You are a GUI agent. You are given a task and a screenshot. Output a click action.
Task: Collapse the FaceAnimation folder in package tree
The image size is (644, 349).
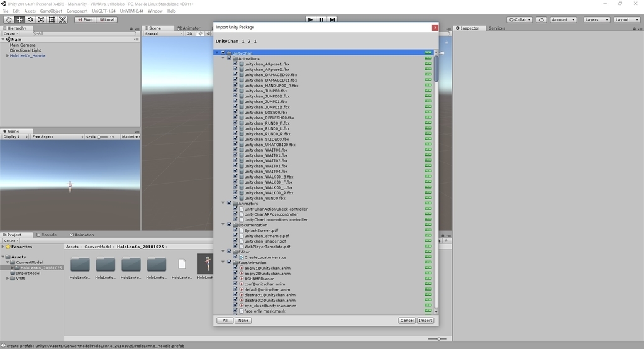(x=223, y=262)
